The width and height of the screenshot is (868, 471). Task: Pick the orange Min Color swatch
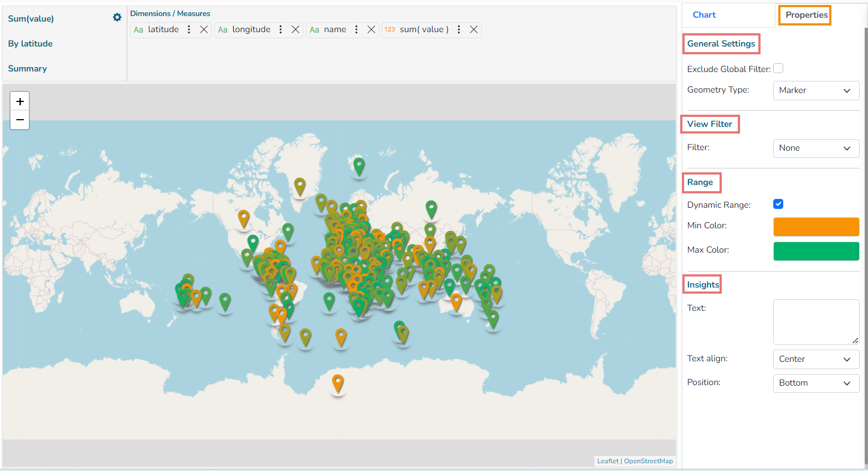(815, 227)
